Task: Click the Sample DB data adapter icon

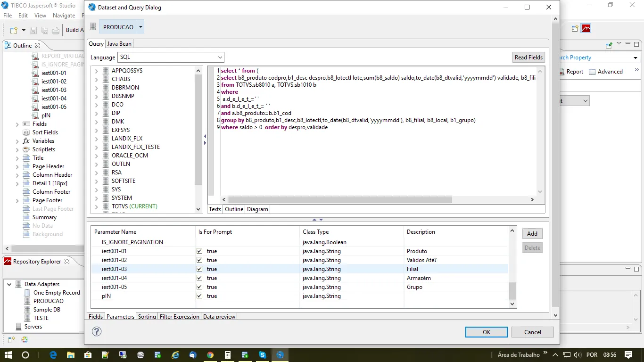Action: (x=27, y=310)
